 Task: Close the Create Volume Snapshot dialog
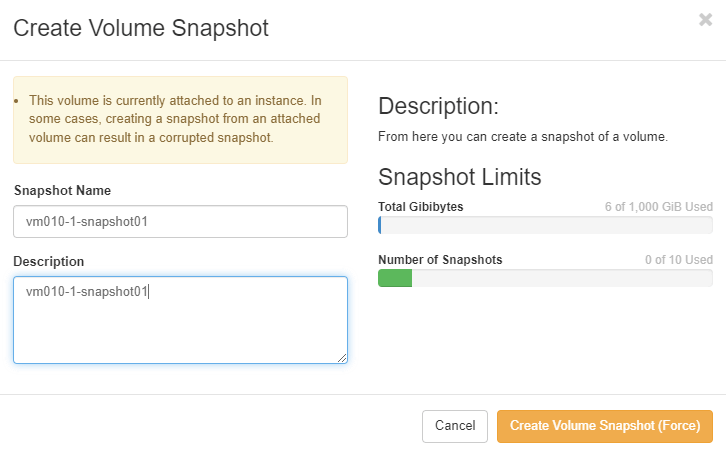pyautogui.click(x=705, y=20)
